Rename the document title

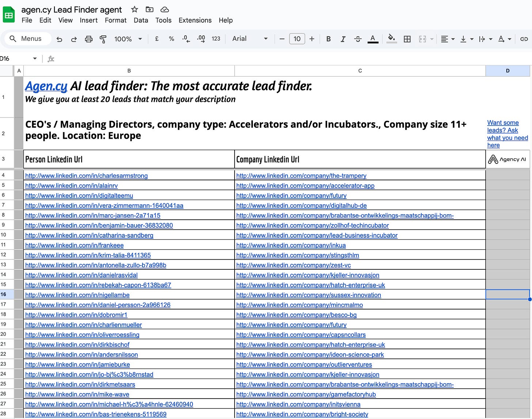tap(72, 9)
